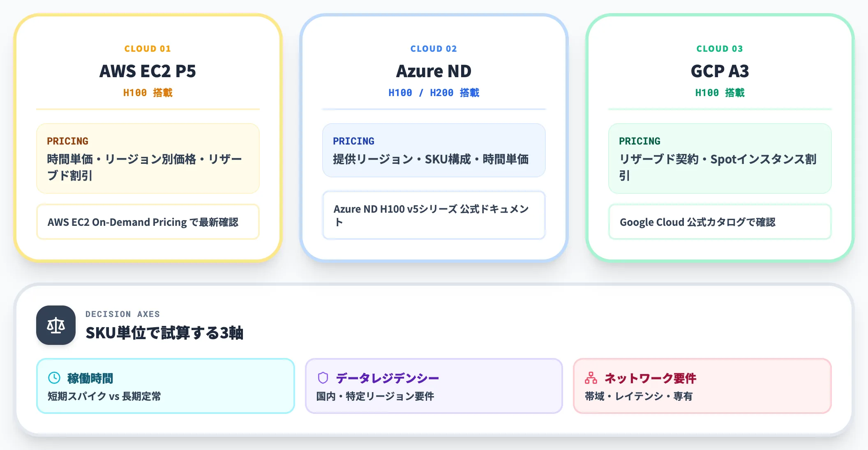
Task: Select the GCP A3 heading
Action: tap(720, 71)
